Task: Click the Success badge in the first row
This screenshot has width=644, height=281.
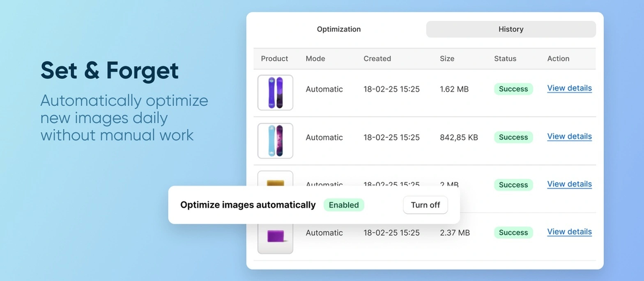Action: click(x=513, y=89)
